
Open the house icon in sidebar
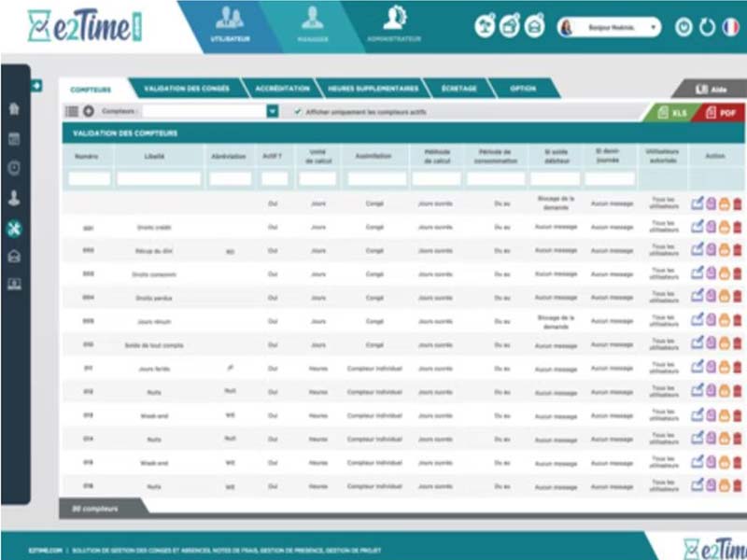pos(14,257)
